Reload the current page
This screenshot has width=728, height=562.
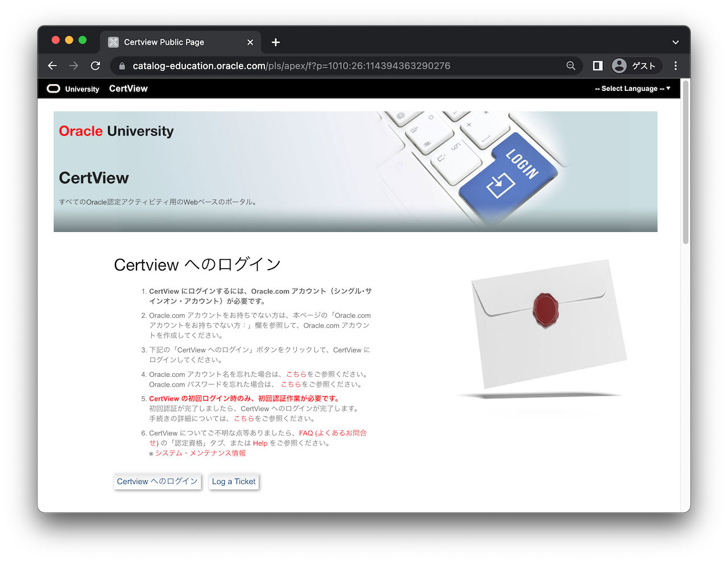(x=95, y=65)
